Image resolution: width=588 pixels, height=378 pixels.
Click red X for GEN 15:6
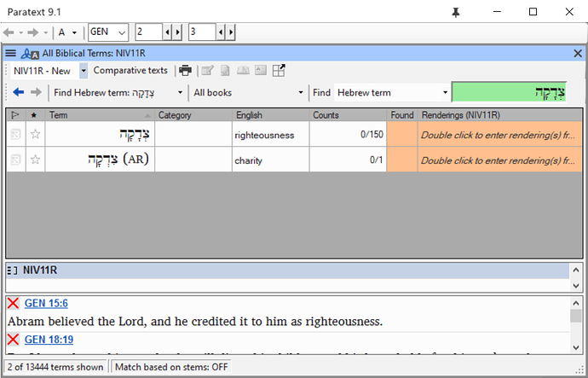[x=13, y=303]
